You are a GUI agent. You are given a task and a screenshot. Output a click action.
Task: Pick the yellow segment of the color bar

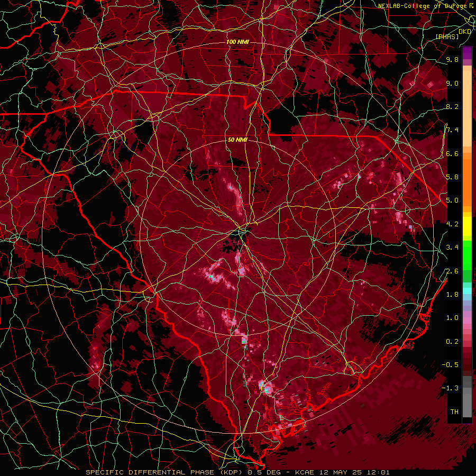click(x=467, y=226)
